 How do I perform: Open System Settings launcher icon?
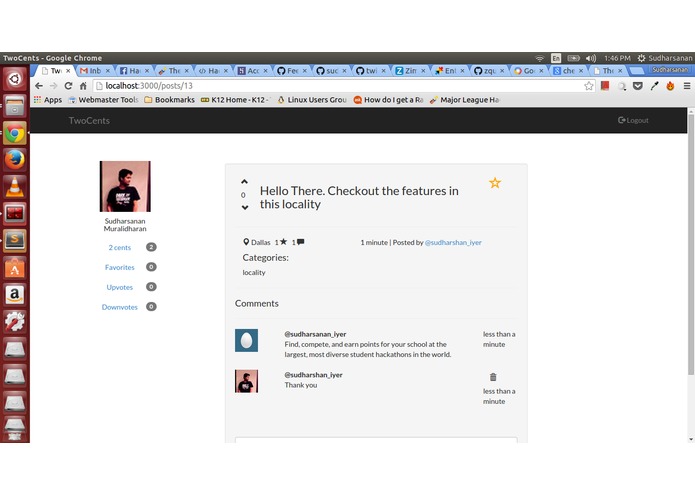15,321
